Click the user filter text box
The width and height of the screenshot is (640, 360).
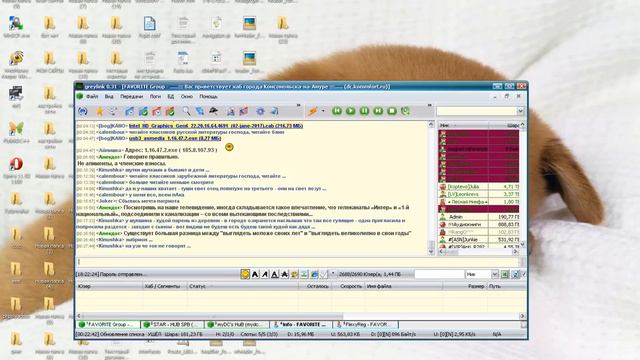tap(439, 274)
